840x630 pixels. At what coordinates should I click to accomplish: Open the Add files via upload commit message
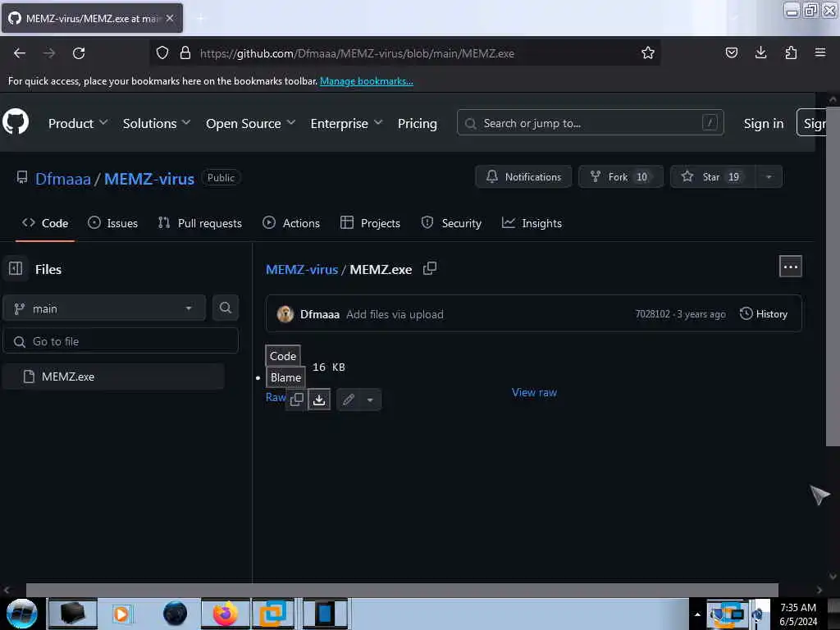click(x=395, y=314)
